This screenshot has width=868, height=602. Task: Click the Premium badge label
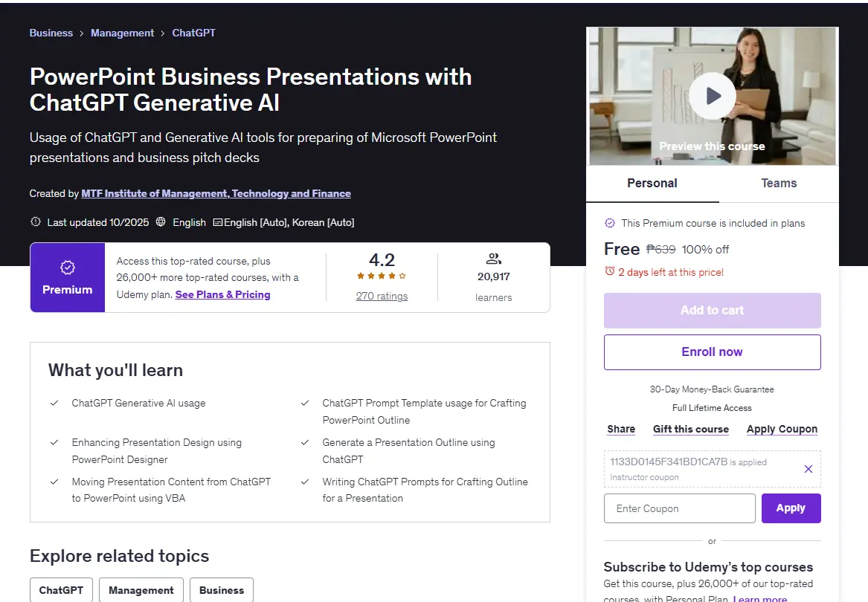(68, 290)
